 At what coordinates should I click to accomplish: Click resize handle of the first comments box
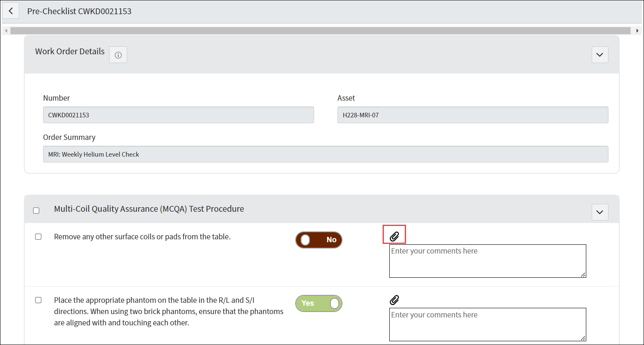pos(583,274)
